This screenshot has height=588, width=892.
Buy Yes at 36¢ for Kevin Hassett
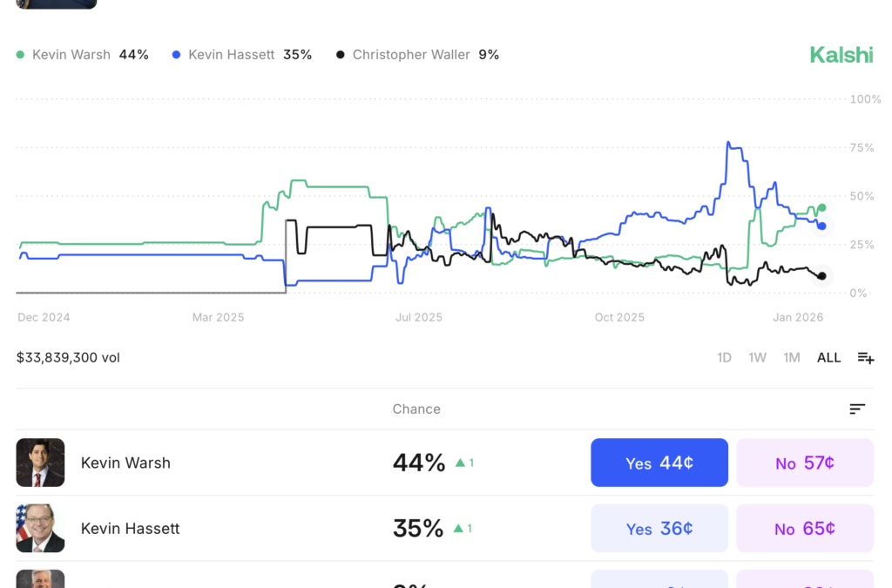click(x=659, y=529)
